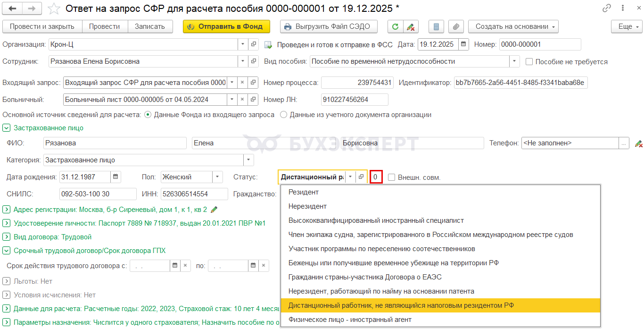Copy link to document with chain icon

click(607, 8)
